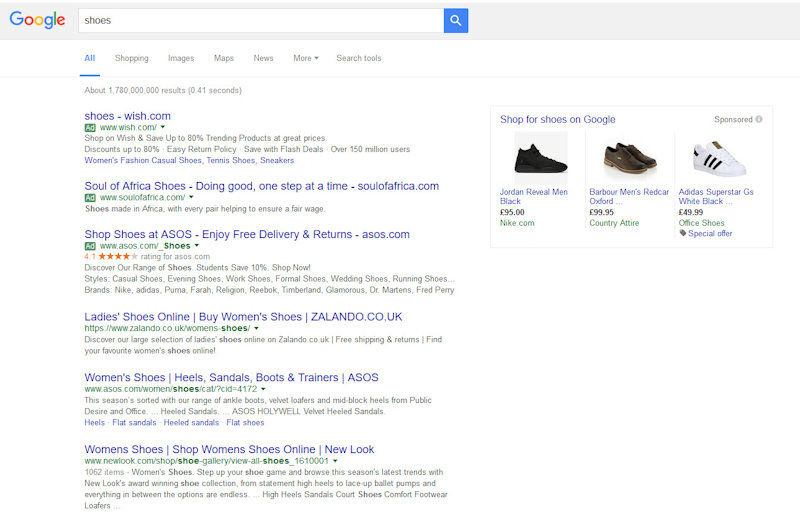Open the Soul of Africa Shoes result
The width and height of the screenshot is (800, 521).
click(x=262, y=186)
